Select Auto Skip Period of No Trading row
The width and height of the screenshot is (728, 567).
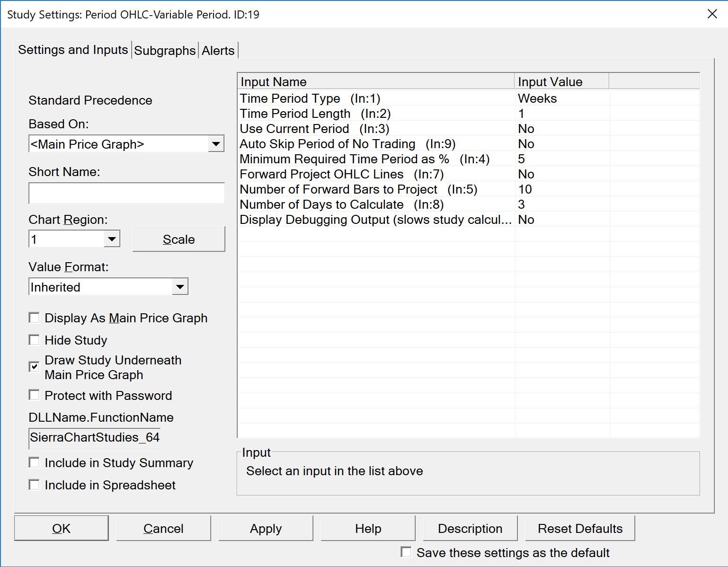[x=469, y=144]
